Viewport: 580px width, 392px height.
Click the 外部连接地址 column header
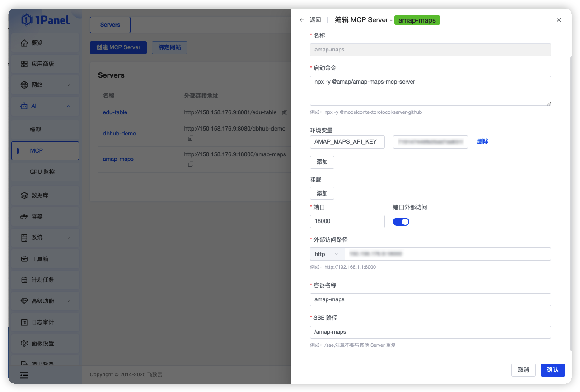pyautogui.click(x=201, y=96)
